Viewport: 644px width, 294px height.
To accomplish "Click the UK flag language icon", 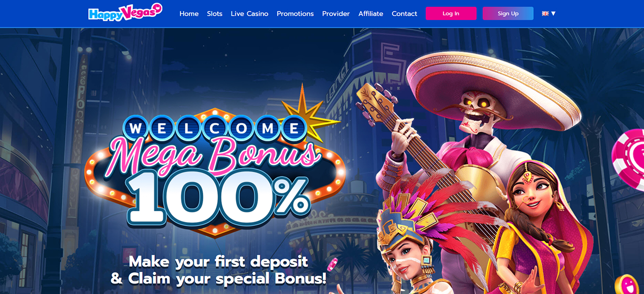I will pyautogui.click(x=545, y=14).
